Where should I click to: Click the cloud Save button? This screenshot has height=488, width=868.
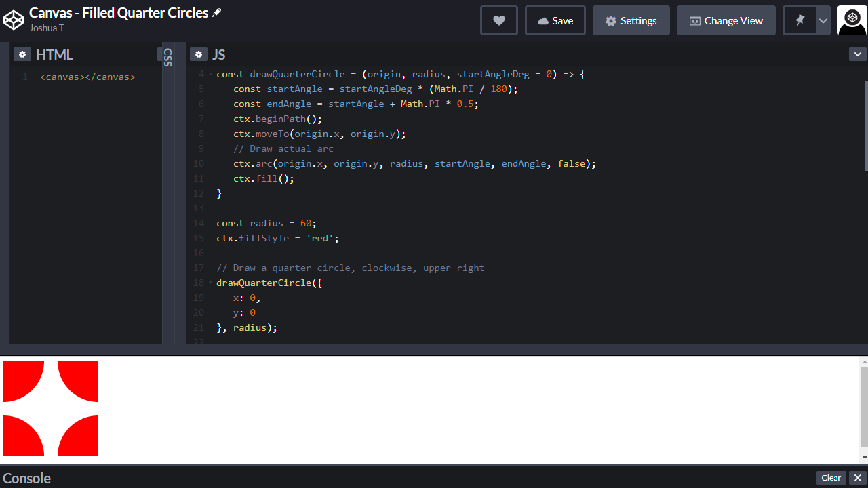(x=555, y=20)
